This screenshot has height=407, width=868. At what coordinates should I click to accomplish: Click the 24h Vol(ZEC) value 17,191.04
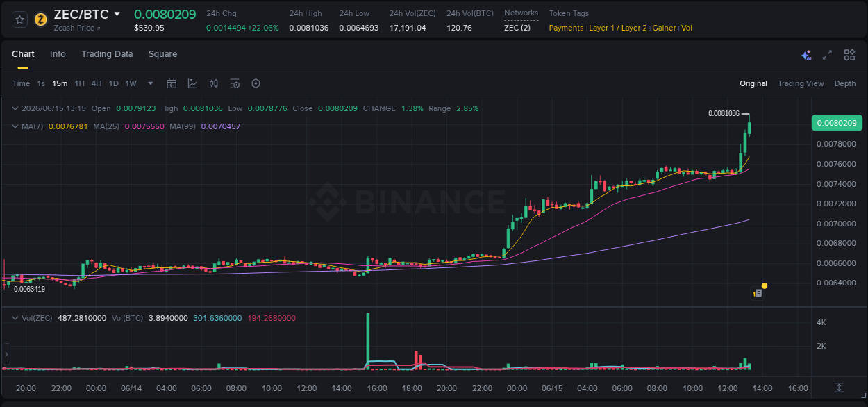click(x=408, y=28)
